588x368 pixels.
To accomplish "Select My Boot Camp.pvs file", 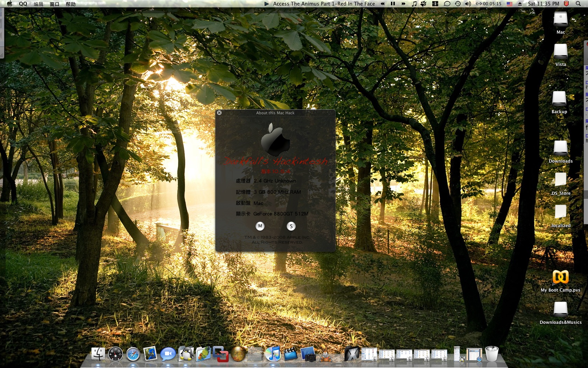I will (560, 277).
